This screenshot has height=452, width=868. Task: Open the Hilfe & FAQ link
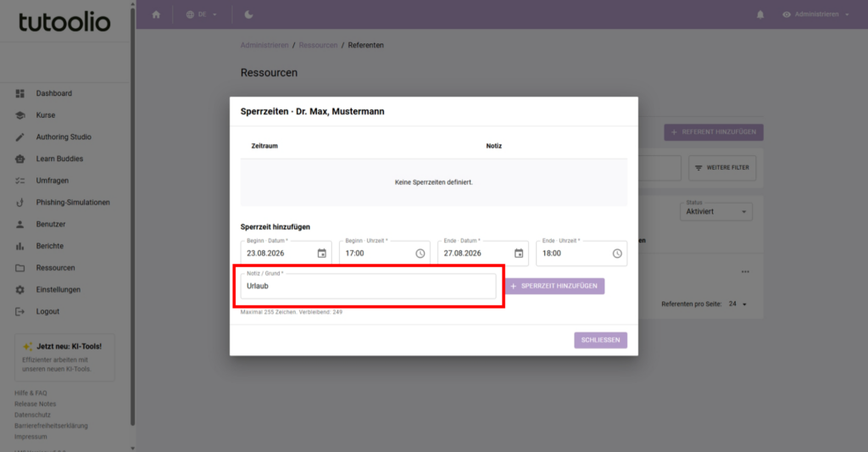click(31, 393)
